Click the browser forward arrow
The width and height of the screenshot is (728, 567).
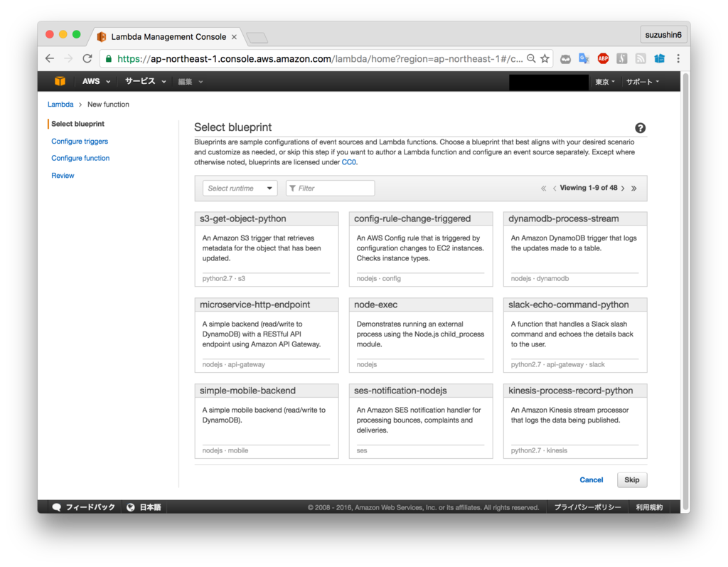(68, 58)
